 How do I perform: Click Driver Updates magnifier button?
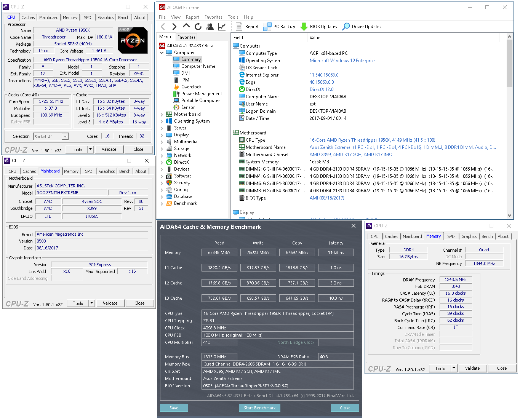(362, 27)
